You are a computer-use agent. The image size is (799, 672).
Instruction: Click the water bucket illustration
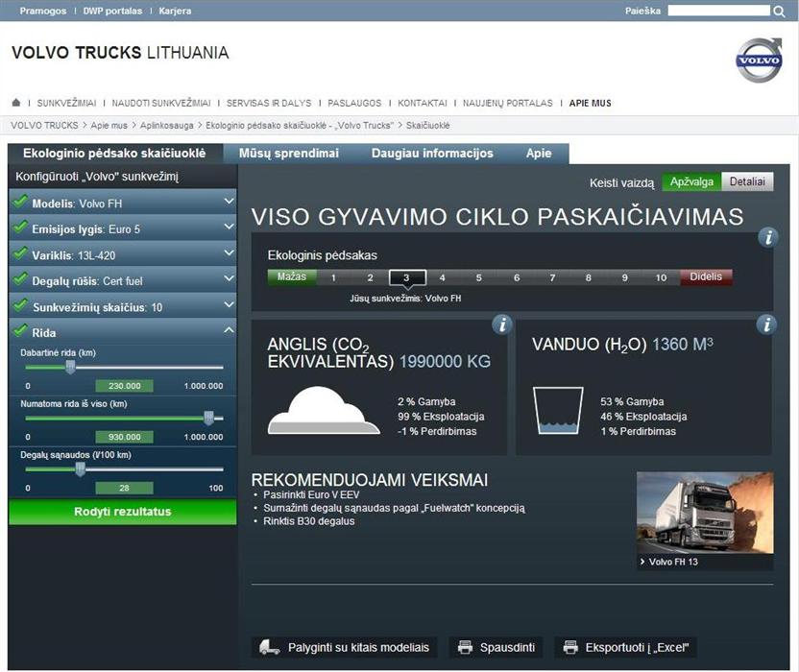click(x=558, y=411)
